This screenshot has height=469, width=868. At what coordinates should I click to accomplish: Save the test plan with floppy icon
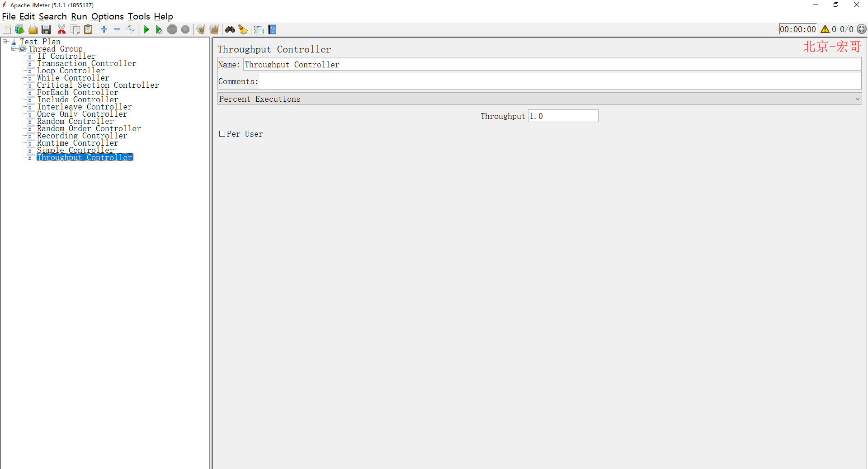[46, 29]
